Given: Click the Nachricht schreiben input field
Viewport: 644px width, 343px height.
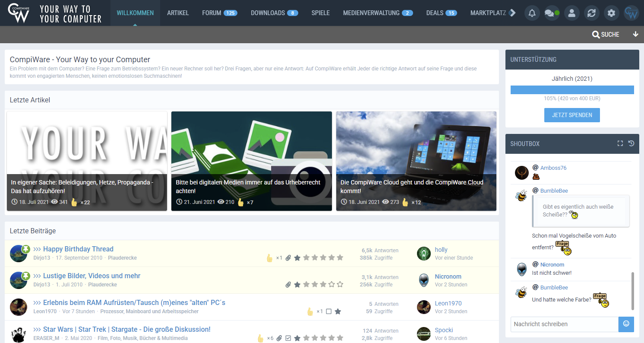Looking at the screenshot, I should click(565, 324).
